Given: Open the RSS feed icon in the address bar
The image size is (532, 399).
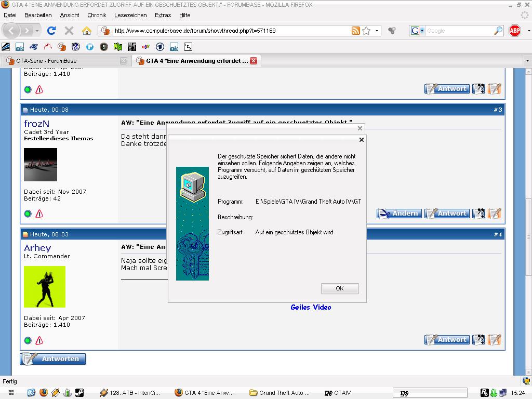Looking at the screenshot, I should (x=355, y=31).
